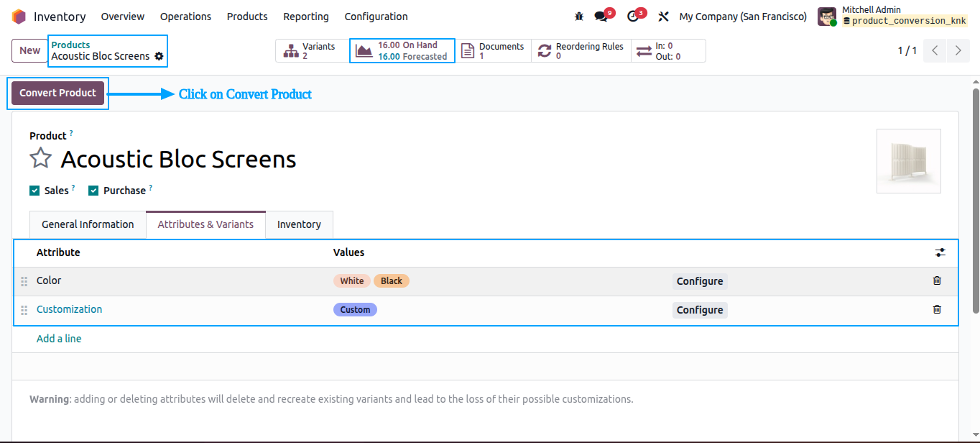Click Configure for Color attribute
Viewport: 980px width, 443px height.
[700, 281]
